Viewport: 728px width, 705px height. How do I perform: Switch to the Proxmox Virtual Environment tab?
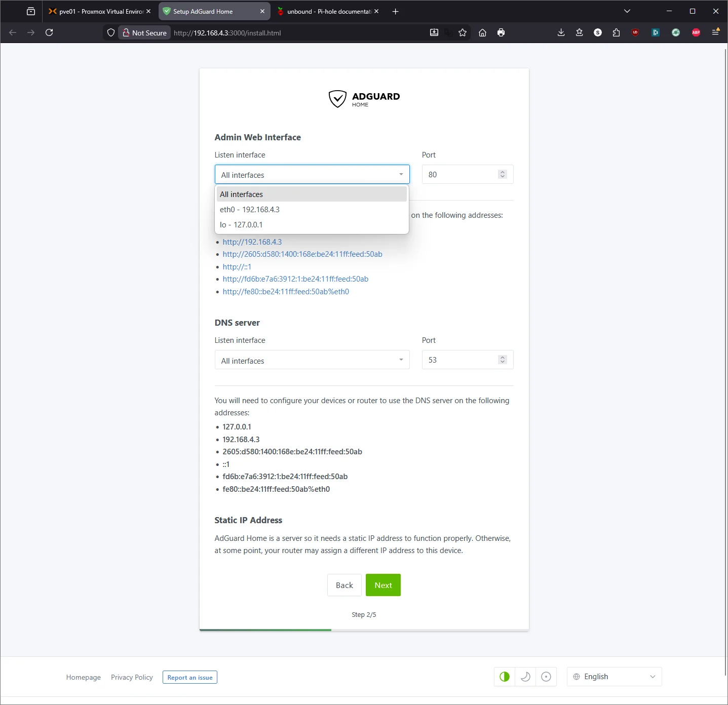coord(96,11)
